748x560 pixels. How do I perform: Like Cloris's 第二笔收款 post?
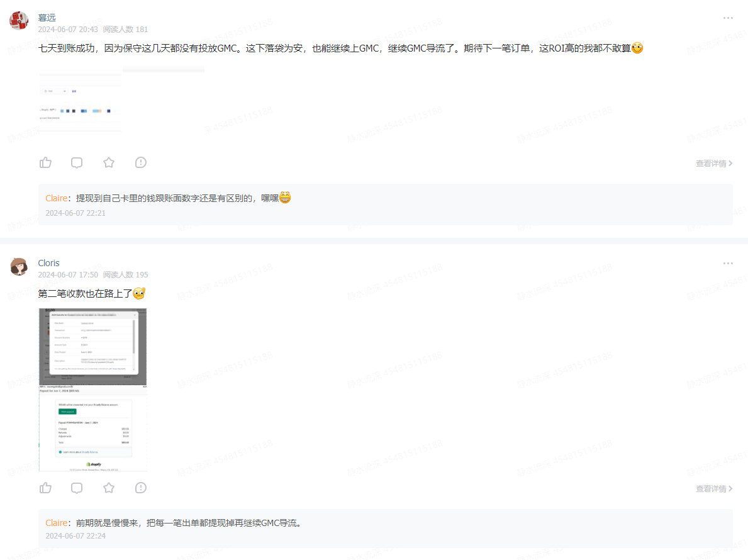tap(45, 488)
